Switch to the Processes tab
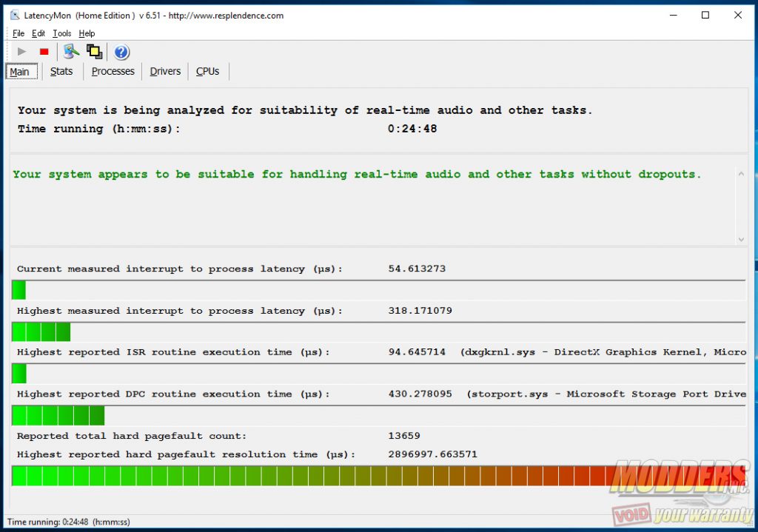 (113, 72)
